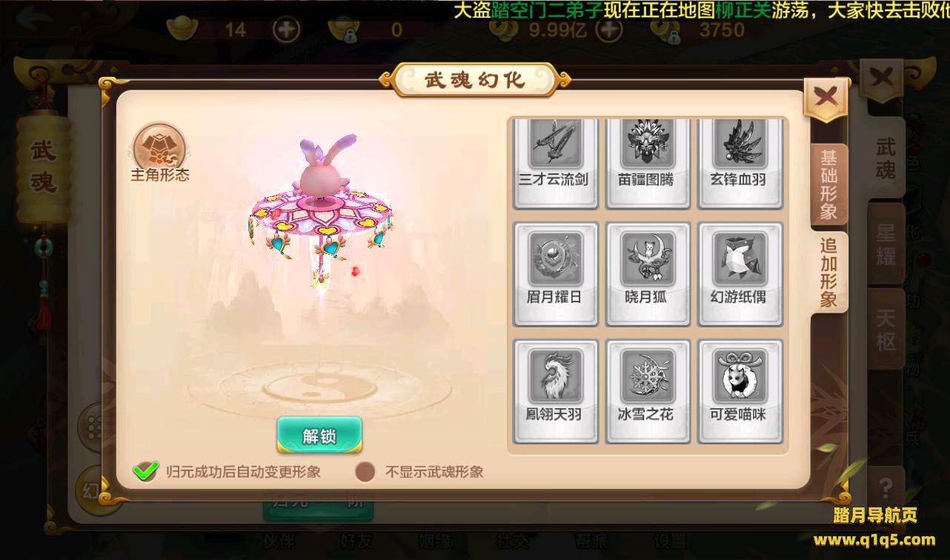Close the 武魂幻化 dialog
Viewport: 950px width, 560px height.
(x=826, y=97)
